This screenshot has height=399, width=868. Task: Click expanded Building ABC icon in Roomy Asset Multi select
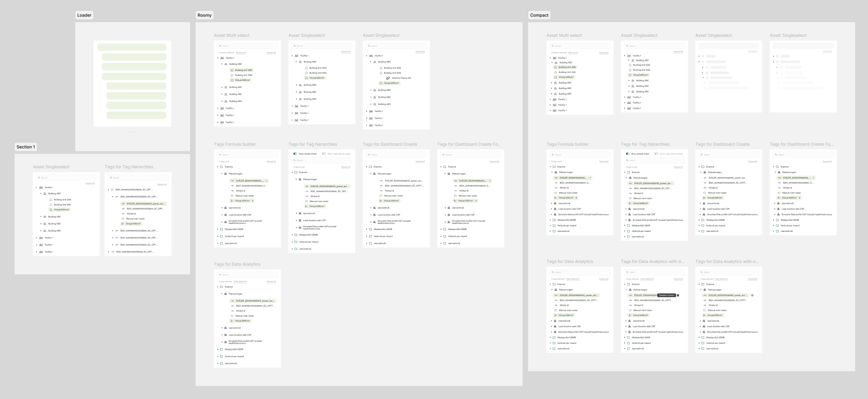(x=226, y=64)
